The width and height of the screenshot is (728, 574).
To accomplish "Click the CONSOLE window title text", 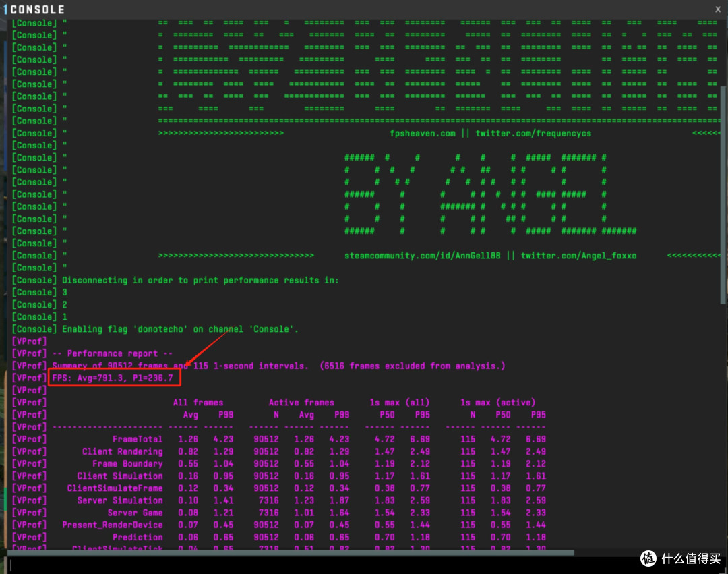I will (37, 9).
